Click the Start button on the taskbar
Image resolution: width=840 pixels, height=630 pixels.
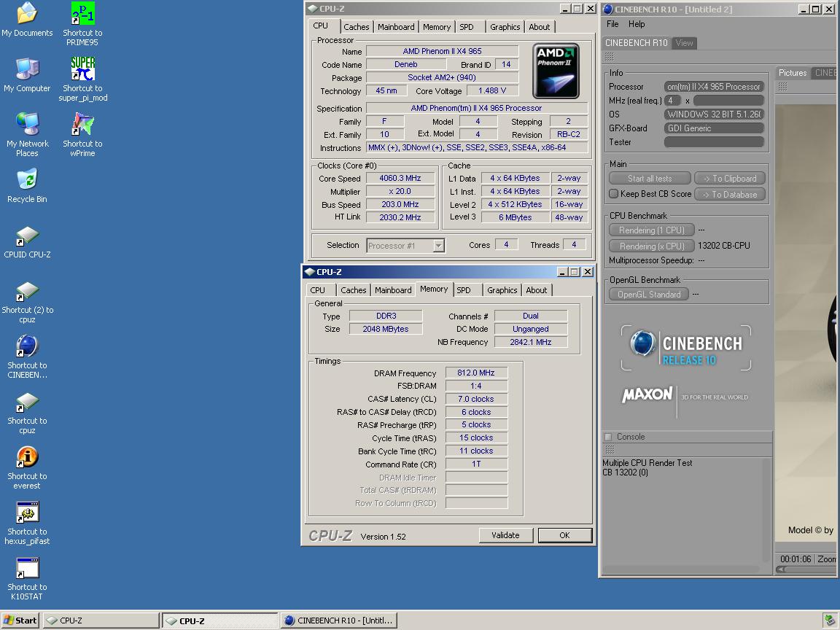pyautogui.click(x=20, y=621)
